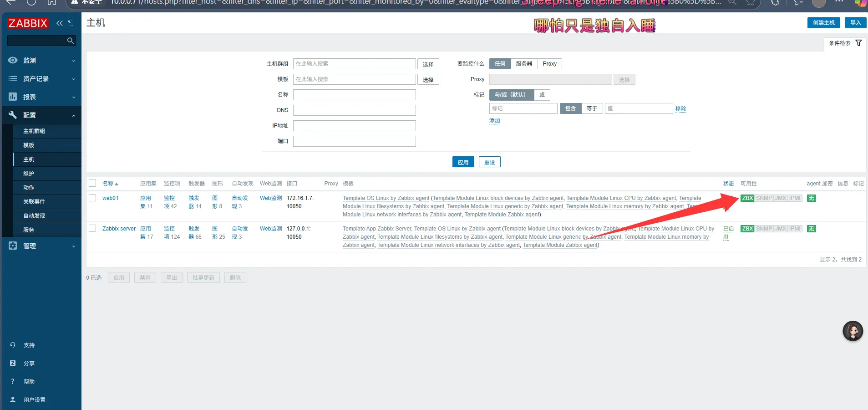Screen dimensions: 868x410
Task: Click the sidebar search magnifier icon
Action: pyautogui.click(x=70, y=41)
